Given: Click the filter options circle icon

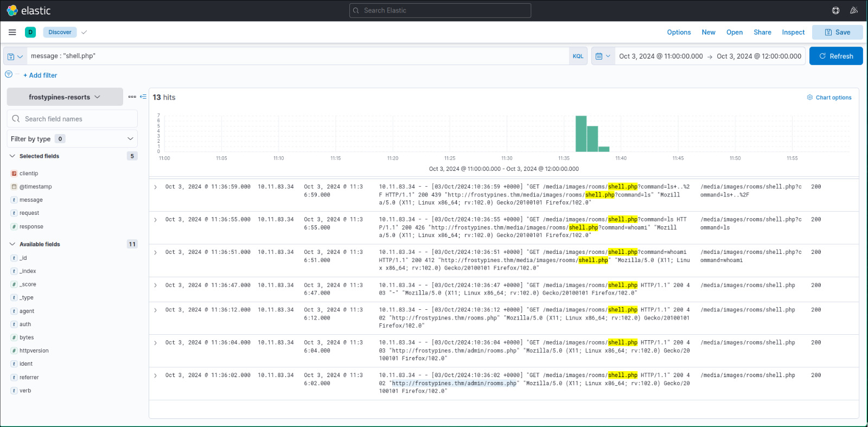Looking at the screenshot, I should 9,74.
